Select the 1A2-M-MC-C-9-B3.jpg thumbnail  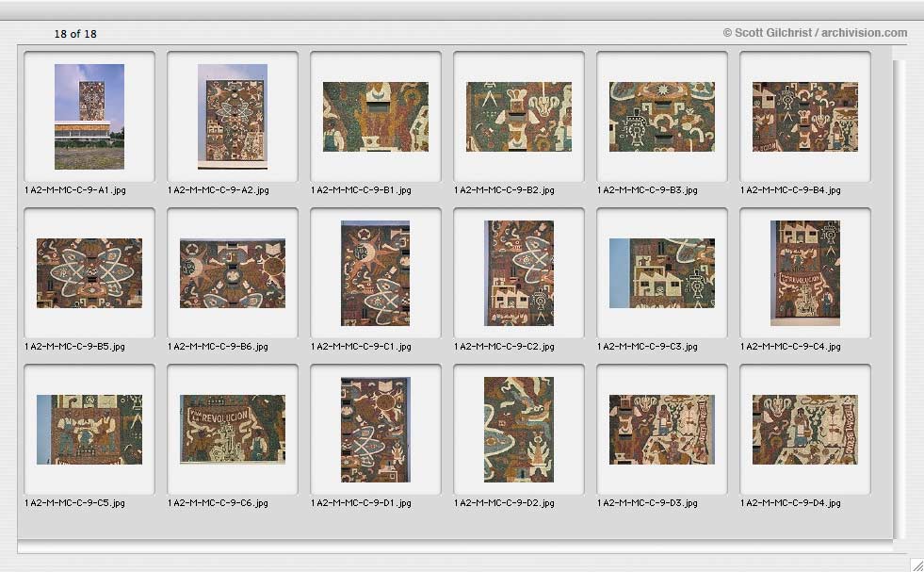(x=662, y=117)
